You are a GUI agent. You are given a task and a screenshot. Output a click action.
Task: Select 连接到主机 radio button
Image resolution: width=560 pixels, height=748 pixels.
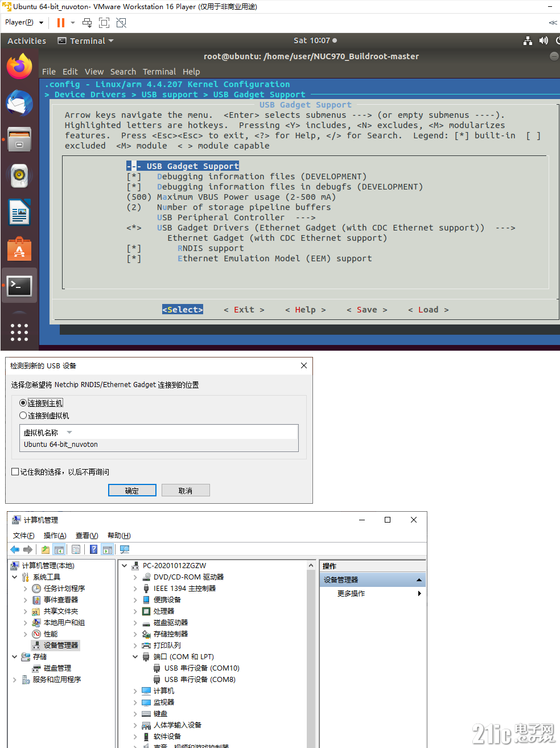click(23, 403)
